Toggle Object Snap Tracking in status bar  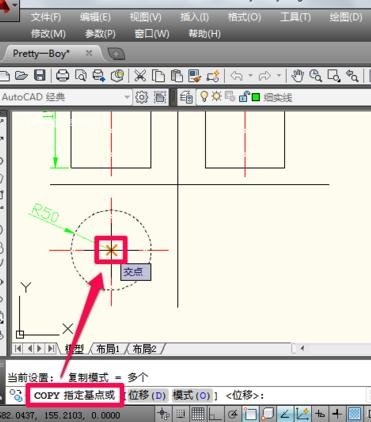pyautogui.click(x=285, y=414)
